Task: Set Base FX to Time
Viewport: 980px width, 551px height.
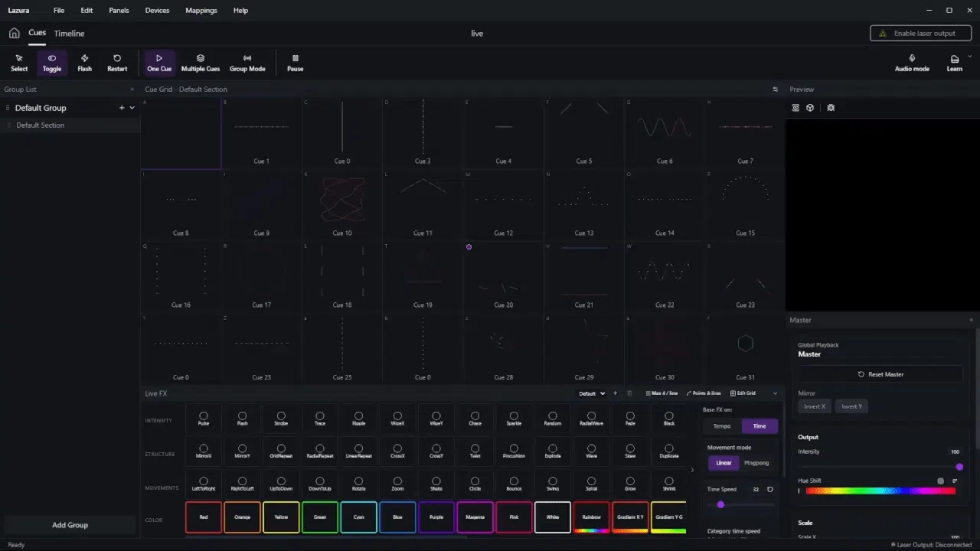Action: (x=759, y=426)
